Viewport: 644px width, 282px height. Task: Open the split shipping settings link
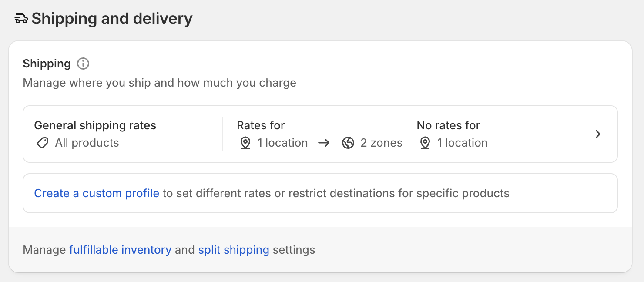point(234,250)
